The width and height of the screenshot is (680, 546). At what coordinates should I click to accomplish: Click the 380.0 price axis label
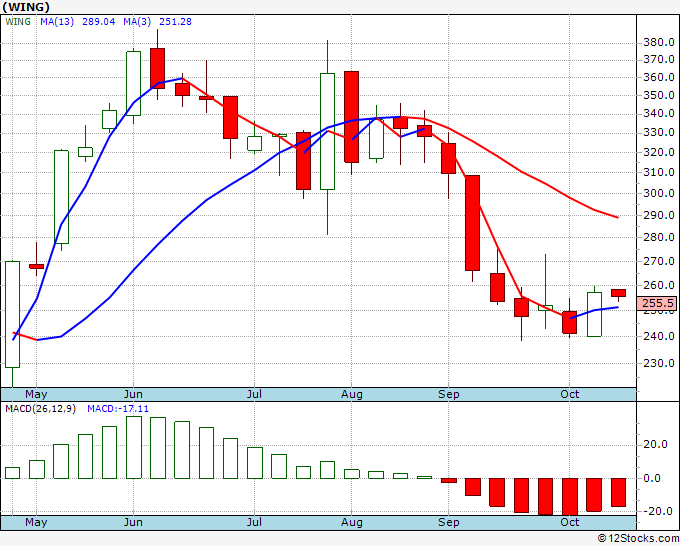pyautogui.click(x=659, y=43)
